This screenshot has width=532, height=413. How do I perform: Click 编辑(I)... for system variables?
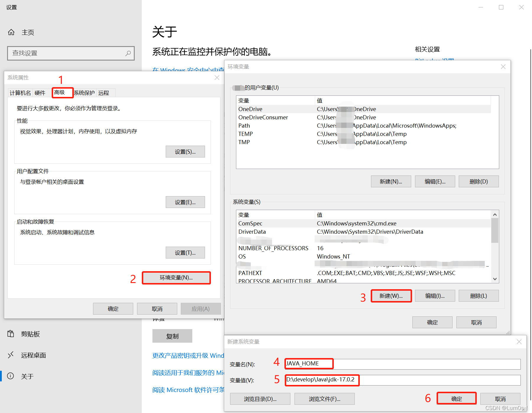point(435,296)
